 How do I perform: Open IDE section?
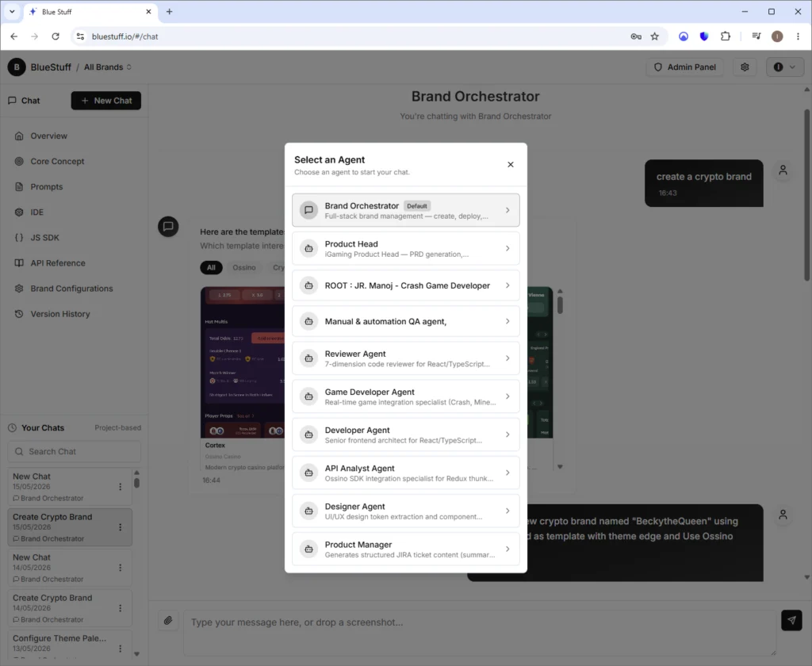(36, 212)
